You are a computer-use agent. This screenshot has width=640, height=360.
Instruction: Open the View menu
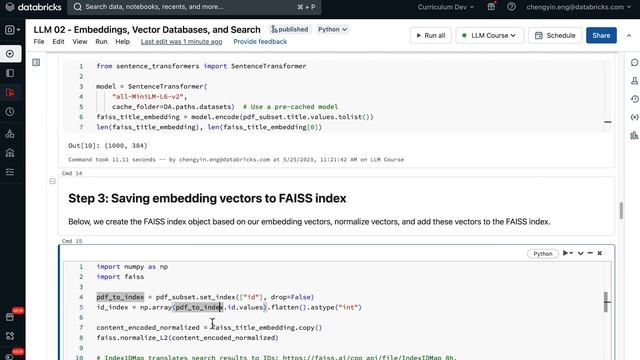pos(80,42)
